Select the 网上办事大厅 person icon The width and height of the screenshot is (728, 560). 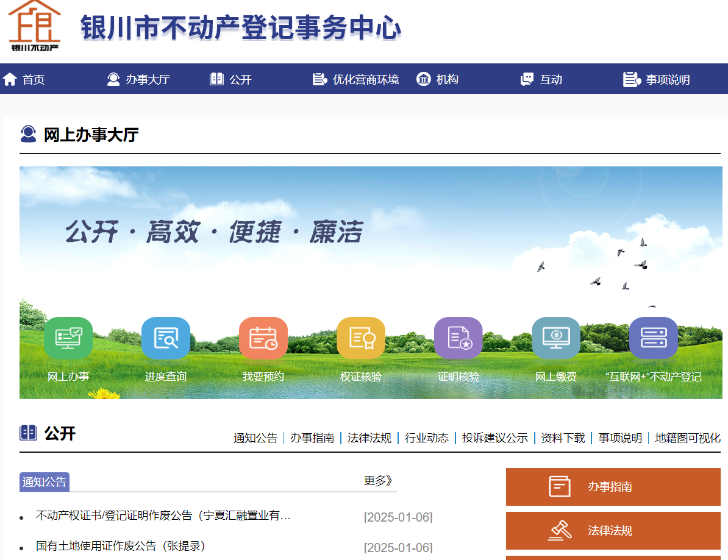click(x=27, y=133)
